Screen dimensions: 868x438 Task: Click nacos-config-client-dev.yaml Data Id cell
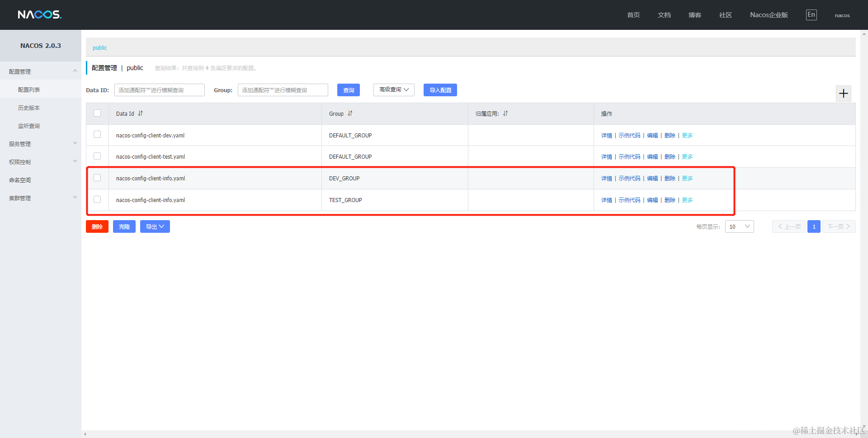[x=150, y=136]
